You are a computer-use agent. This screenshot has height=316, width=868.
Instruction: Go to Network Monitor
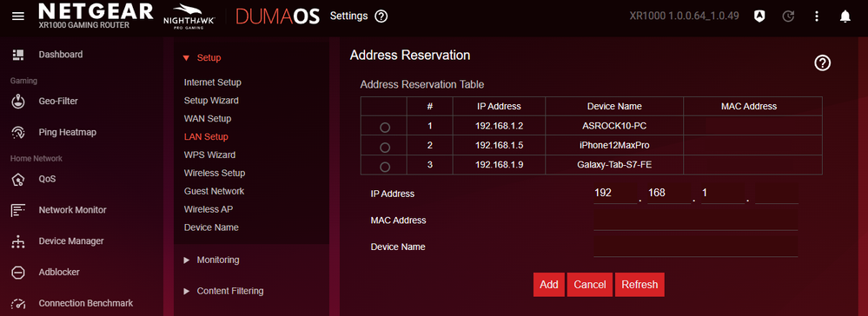(72, 210)
